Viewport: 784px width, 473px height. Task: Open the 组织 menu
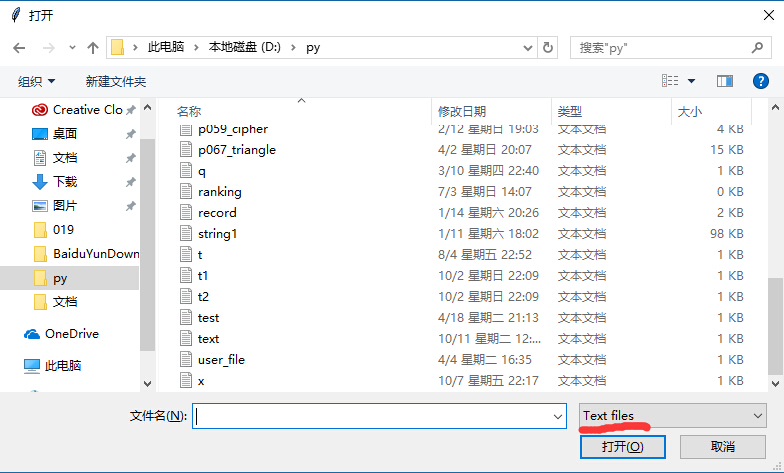(x=37, y=81)
